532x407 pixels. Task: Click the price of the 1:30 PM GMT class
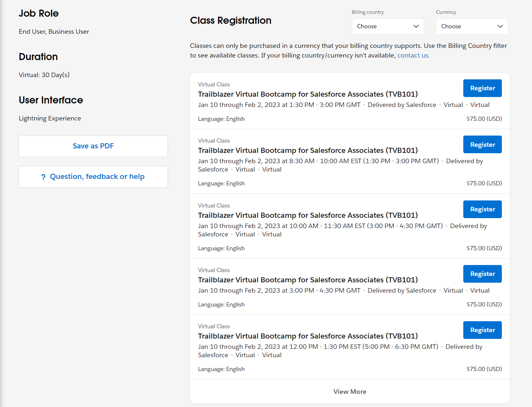click(x=484, y=119)
